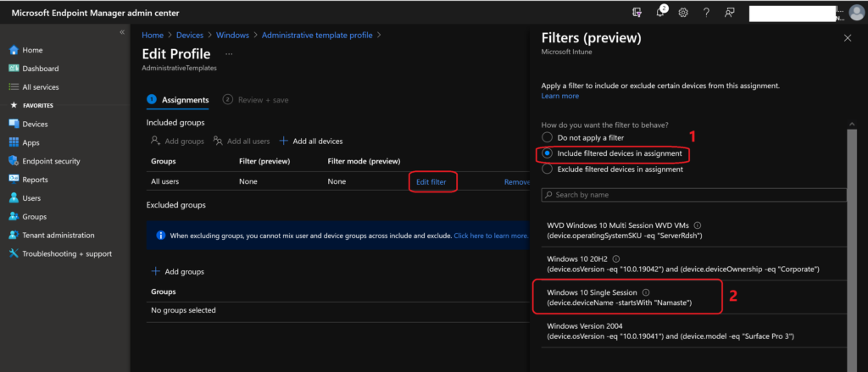Click the Search by name field
Screen dimensions: 868x372
pyautogui.click(x=693, y=195)
